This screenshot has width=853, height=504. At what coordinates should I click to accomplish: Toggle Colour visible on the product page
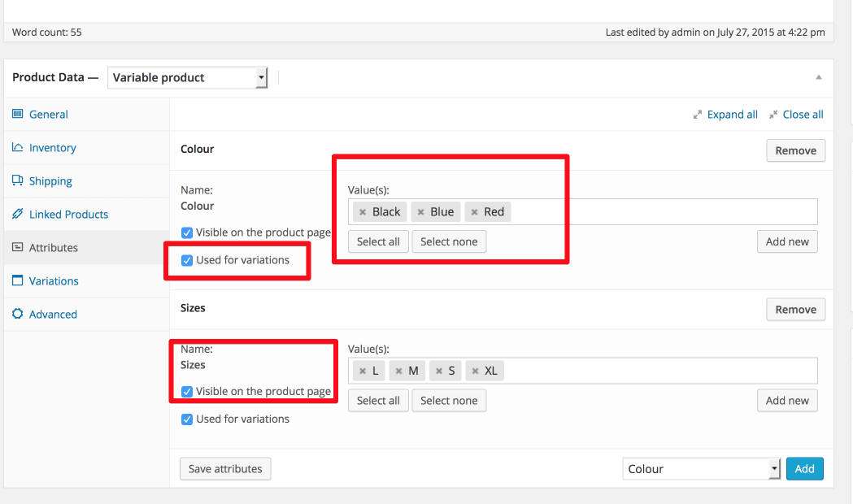point(187,232)
